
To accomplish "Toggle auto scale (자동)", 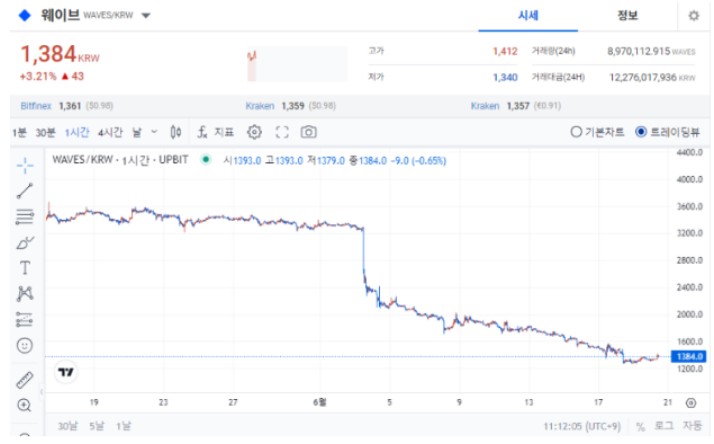I will (692, 426).
